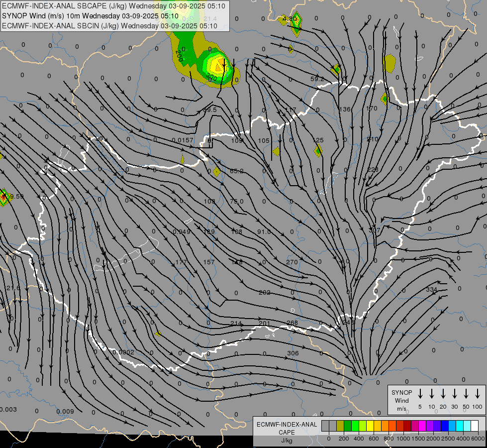The height and width of the screenshot is (448, 487).
Task: Click the 6000 tick in the CAPE legend
Action: pyautogui.click(x=478, y=439)
